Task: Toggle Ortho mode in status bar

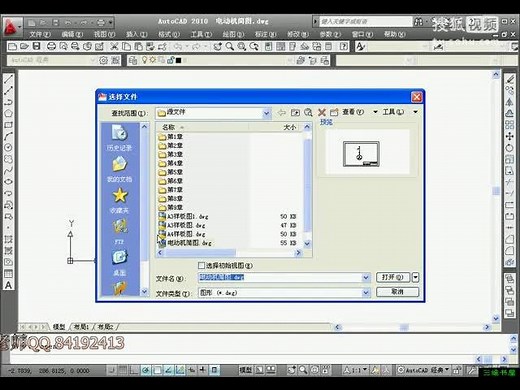Action: tap(134, 370)
